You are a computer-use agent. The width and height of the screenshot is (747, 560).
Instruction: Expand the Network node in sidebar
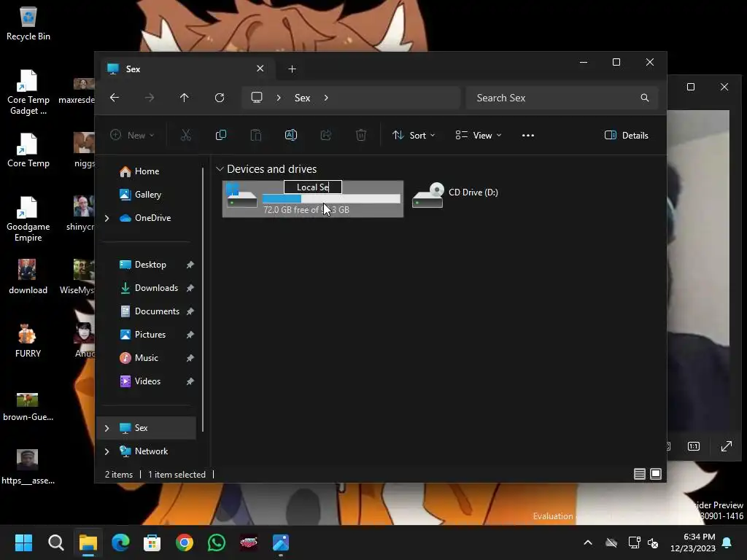[107, 451]
